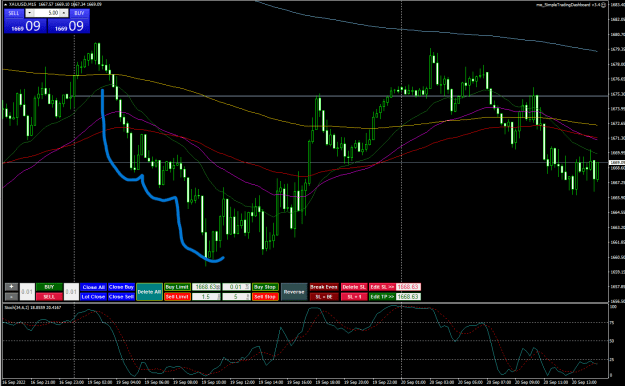Click the 1.5 field beside Sell Limit
625x386 pixels.
(x=206, y=297)
